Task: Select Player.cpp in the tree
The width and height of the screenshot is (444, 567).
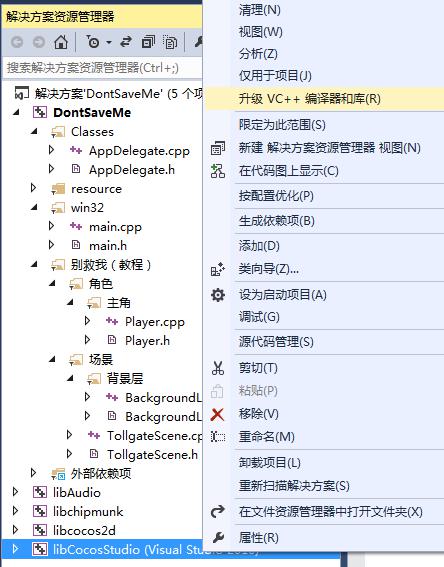Action: pyautogui.click(x=155, y=322)
